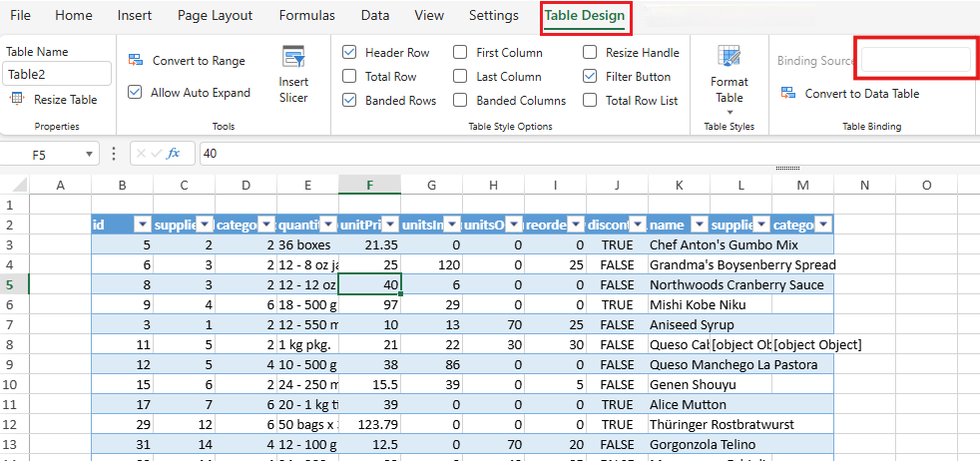The width and height of the screenshot is (980, 461).
Task: Click cell containing 36 boxes
Action: (x=308, y=244)
